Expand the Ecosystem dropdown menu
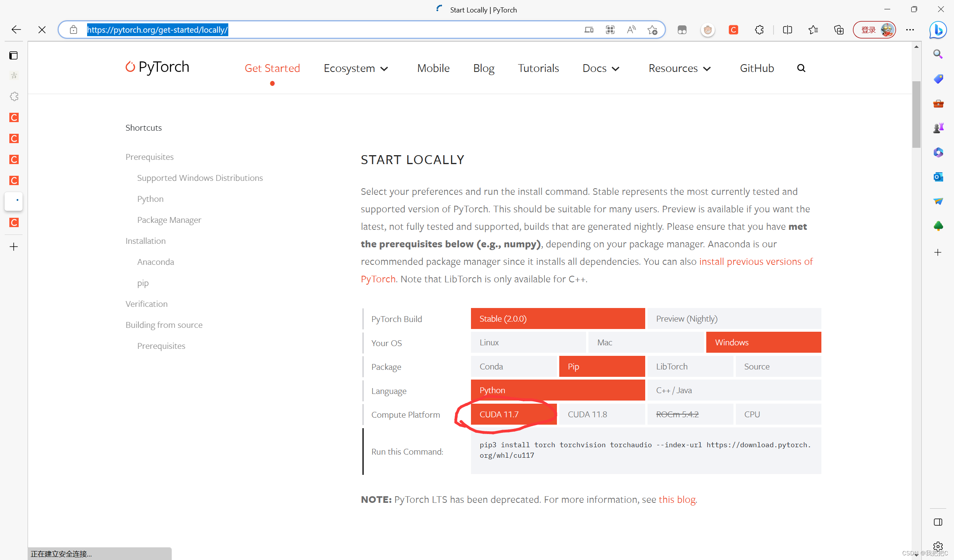Screen dimensions: 954x560 [356, 68]
